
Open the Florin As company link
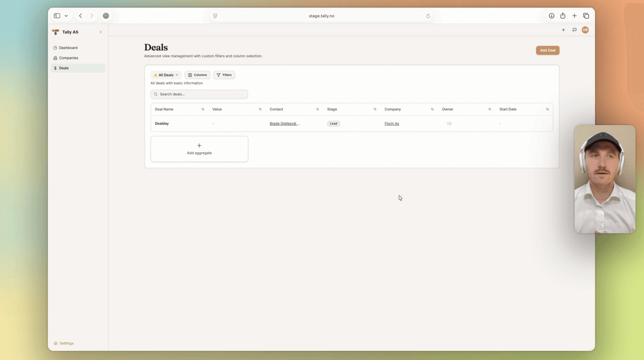pos(392,124)
